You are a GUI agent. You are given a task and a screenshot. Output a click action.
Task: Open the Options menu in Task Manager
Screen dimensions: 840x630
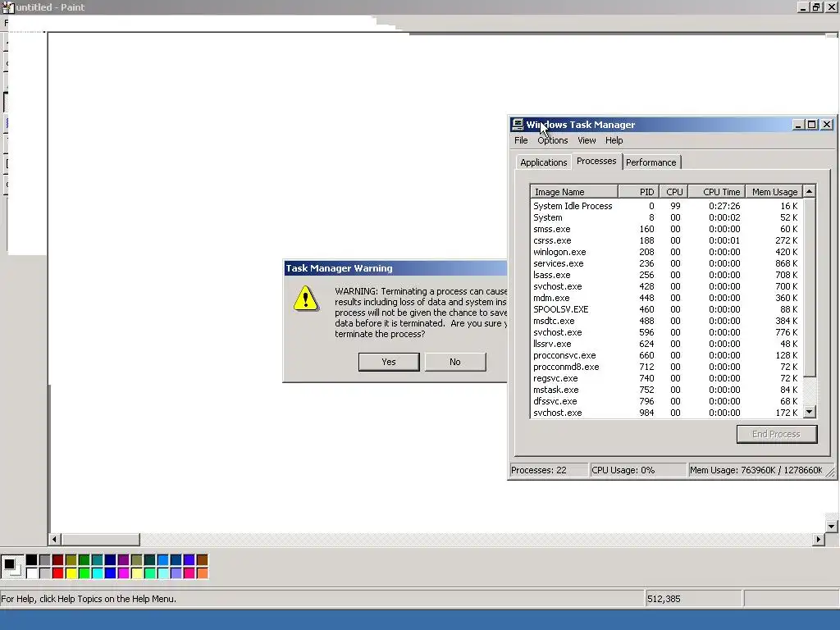pos(553,140)
